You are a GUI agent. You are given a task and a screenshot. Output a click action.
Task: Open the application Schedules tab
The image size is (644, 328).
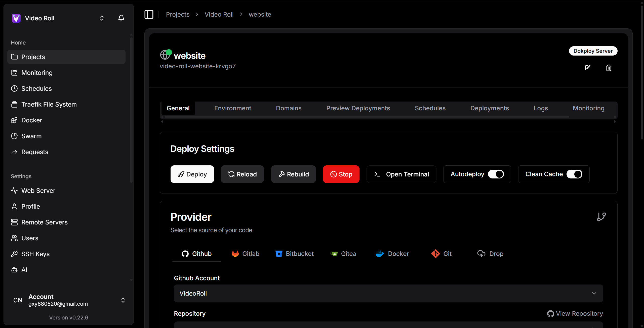coord(430,108)
